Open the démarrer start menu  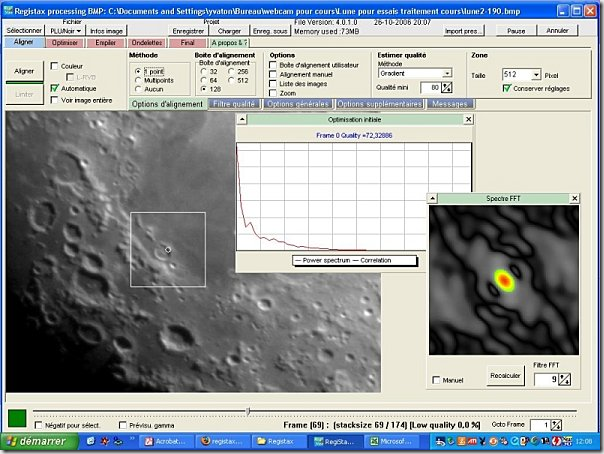pyautogui.click(x=39, y=441)
